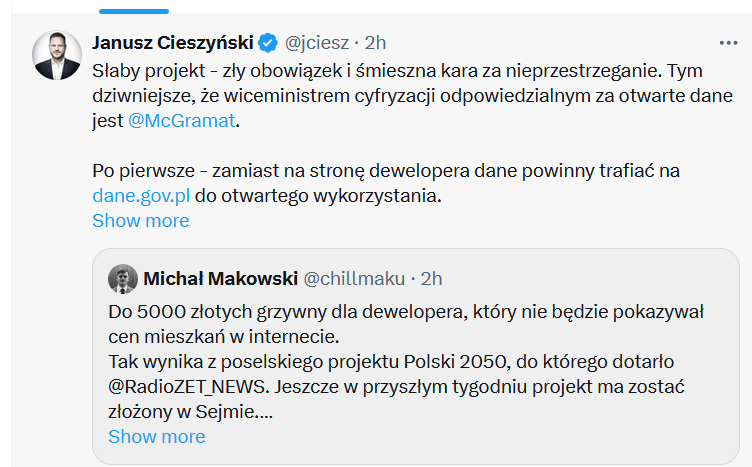Screen dimensions: 752x467
Task: Open the @McGramat mention link
Action: tap(185, 121)
